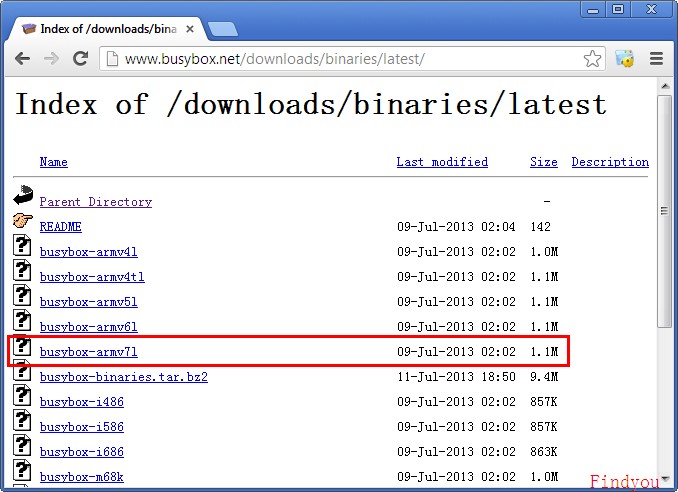678x492 pixels.
Task: Click the vertical scrollbar thumb
Action: pyautogui.click(x=665, y=211)
